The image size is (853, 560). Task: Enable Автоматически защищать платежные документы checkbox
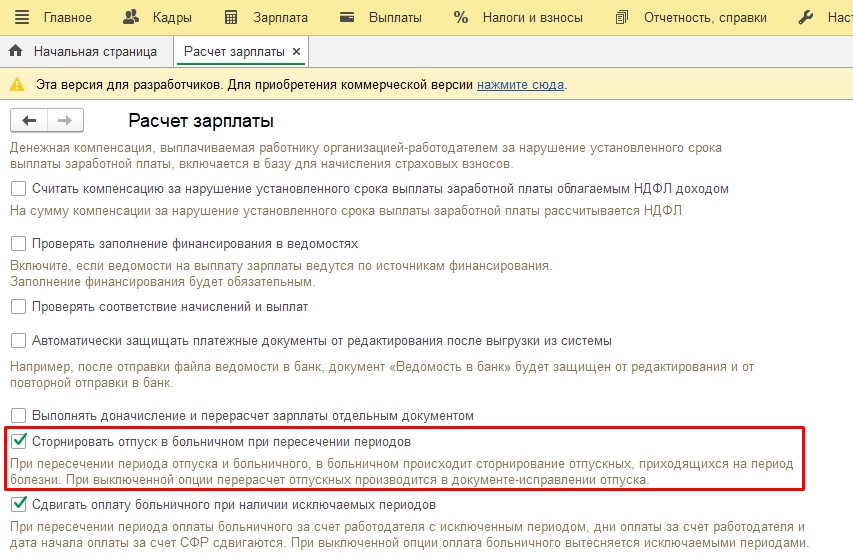[18, 341]
